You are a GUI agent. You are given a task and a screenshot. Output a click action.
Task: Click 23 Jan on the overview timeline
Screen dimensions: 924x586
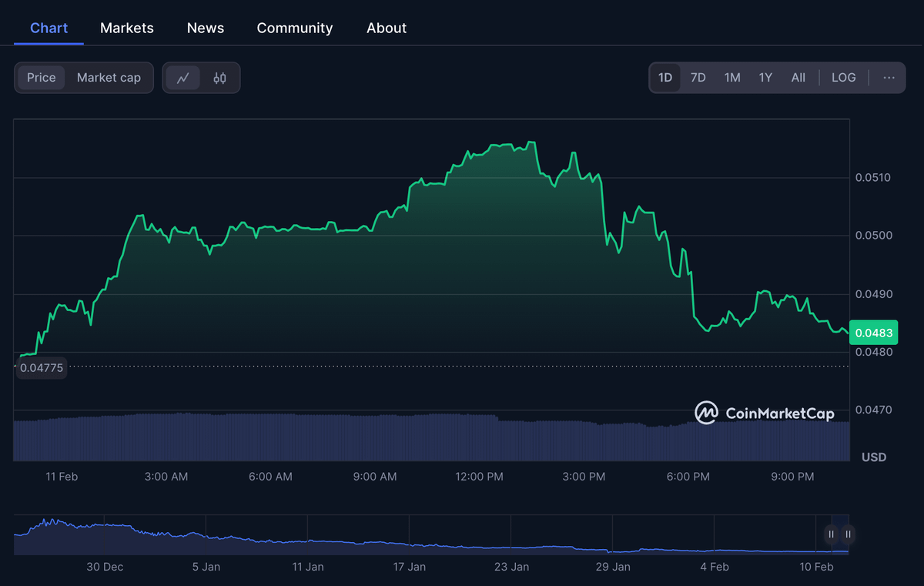pyautogui.click(x=511, y=567)
